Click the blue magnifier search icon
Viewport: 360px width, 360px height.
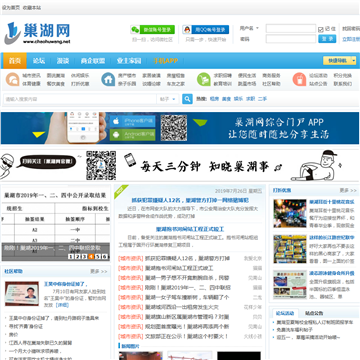(x=187, y=99)
